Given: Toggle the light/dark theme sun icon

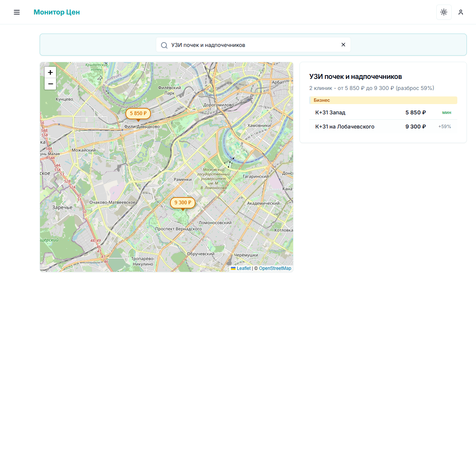Looking at the screenshot, I should pos(444,12).
